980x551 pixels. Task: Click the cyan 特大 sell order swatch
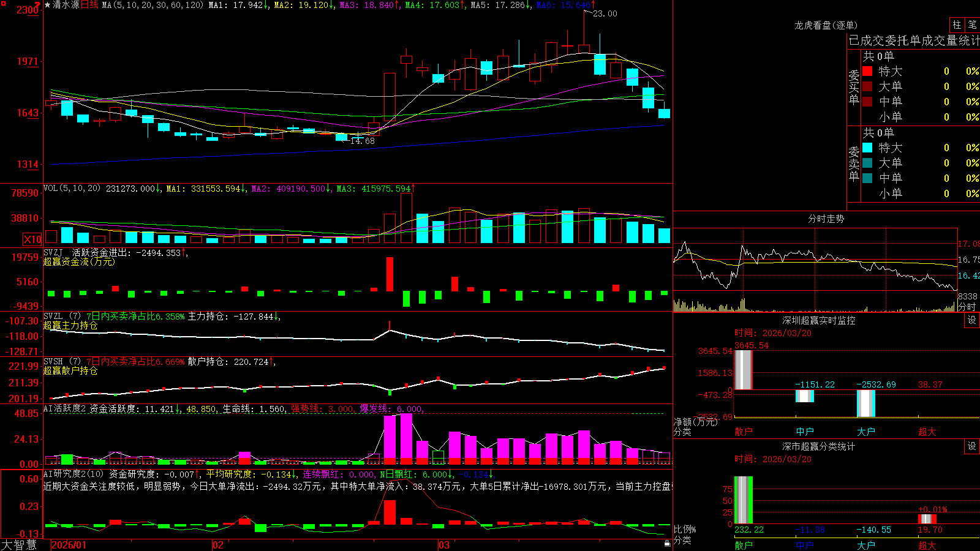(867, 148)
